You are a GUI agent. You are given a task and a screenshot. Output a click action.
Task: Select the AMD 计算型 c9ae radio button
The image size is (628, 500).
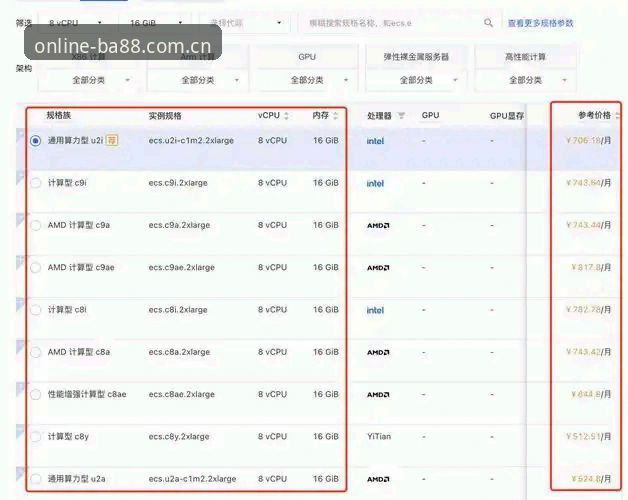coord(36,268)
